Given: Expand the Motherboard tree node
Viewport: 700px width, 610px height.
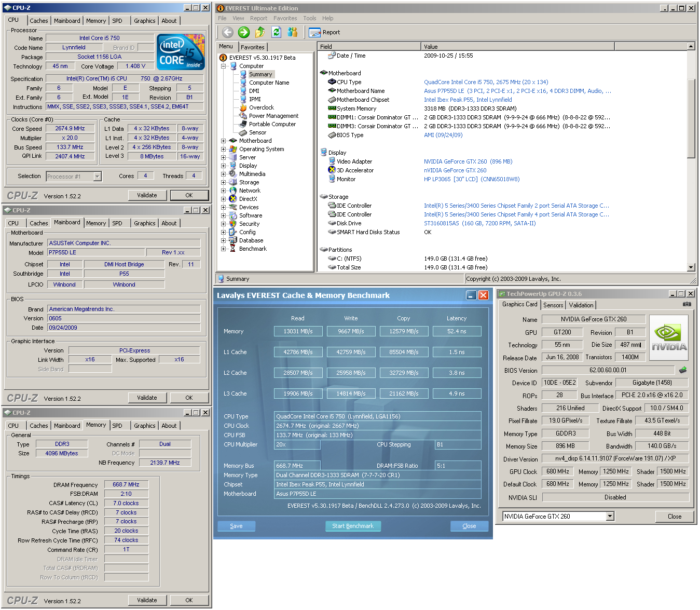Looking at the screenshot, I should click(223, 141).
